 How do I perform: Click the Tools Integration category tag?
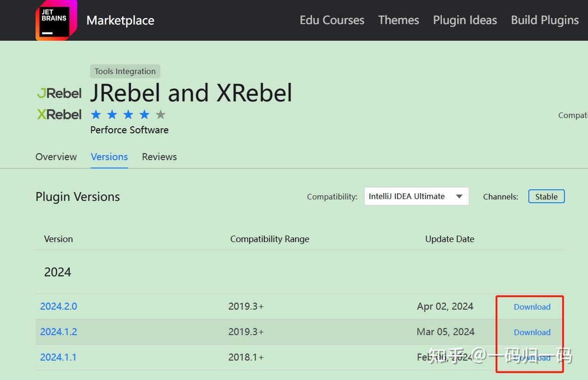[x=125, y=71]
